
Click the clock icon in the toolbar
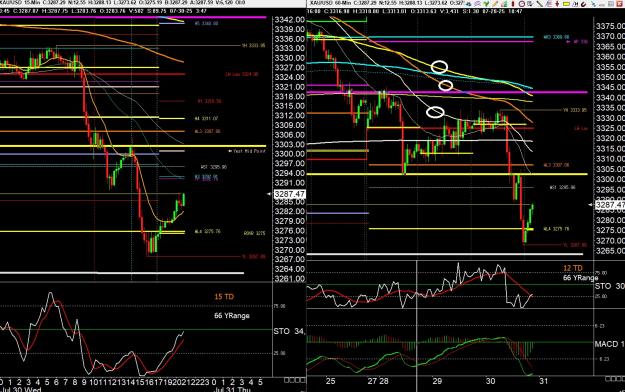(521, 4)
